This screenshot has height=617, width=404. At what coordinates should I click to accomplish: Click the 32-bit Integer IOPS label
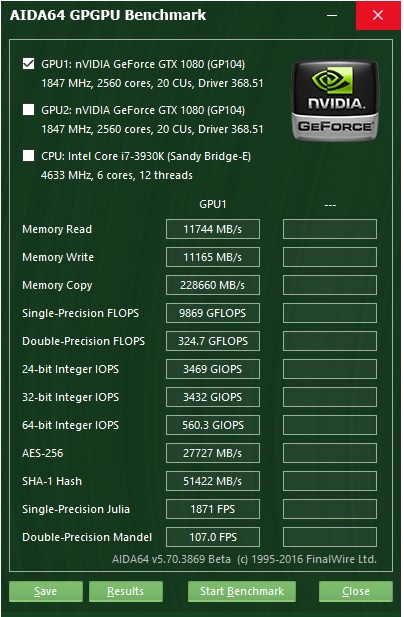tap(70, 397)
